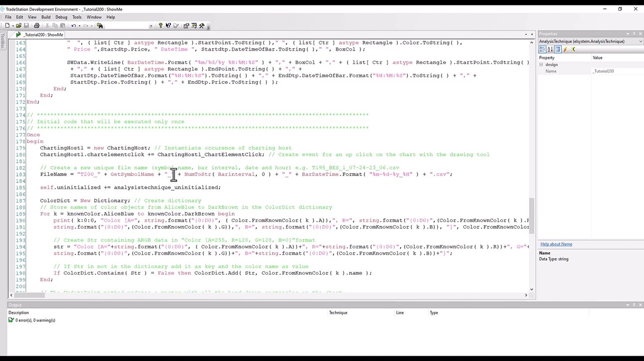Collapse the design category in Properties
Screen dimensions: 644x361
(541, 65)
